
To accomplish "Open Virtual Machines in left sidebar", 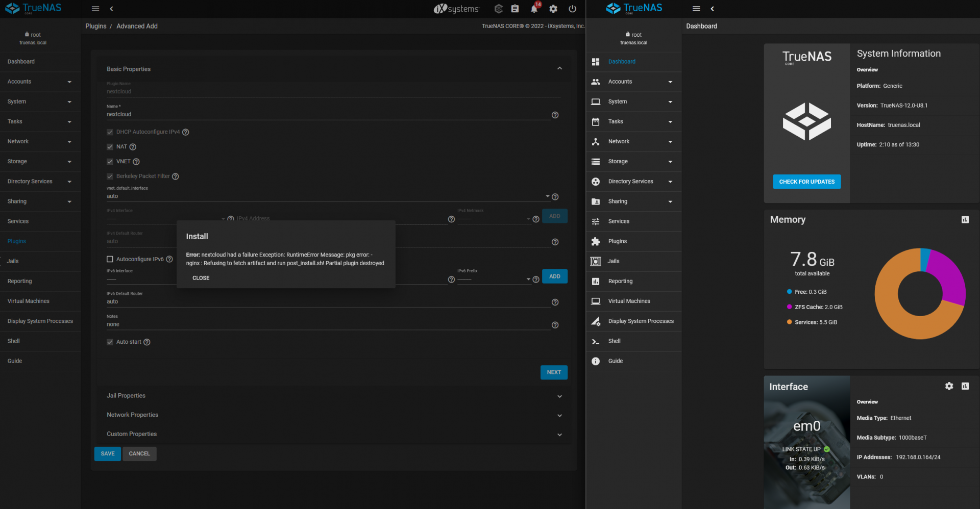I will [x=29, y=301].
